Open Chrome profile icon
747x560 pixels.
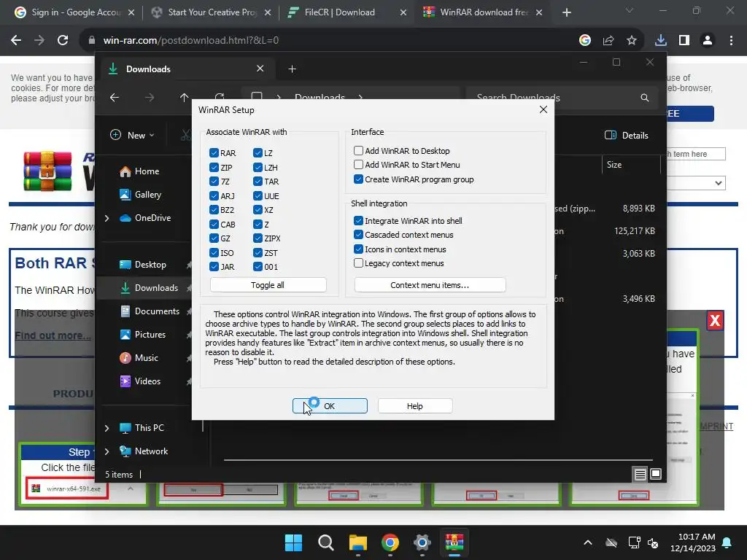click(x=708, y=41)
